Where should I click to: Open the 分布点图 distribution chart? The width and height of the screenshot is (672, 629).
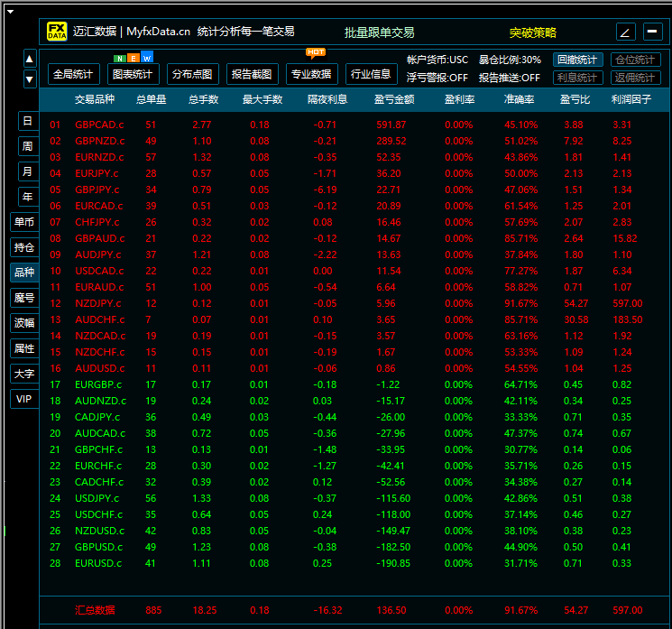[x=192, y=74]
